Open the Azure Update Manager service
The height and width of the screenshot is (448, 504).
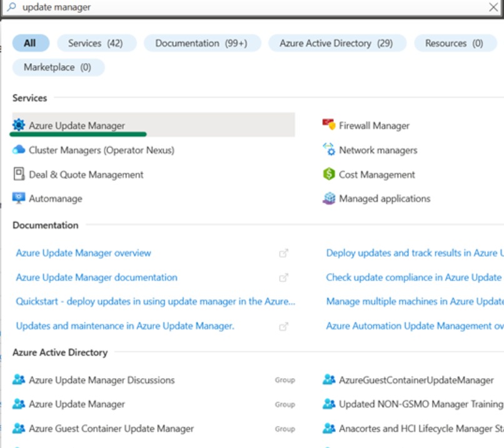click(78, 124)
